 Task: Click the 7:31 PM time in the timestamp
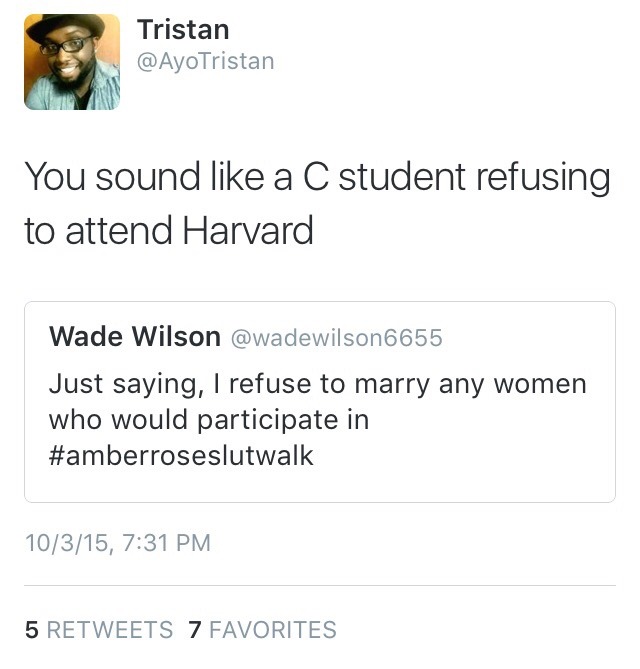click(x=160, y=543)
